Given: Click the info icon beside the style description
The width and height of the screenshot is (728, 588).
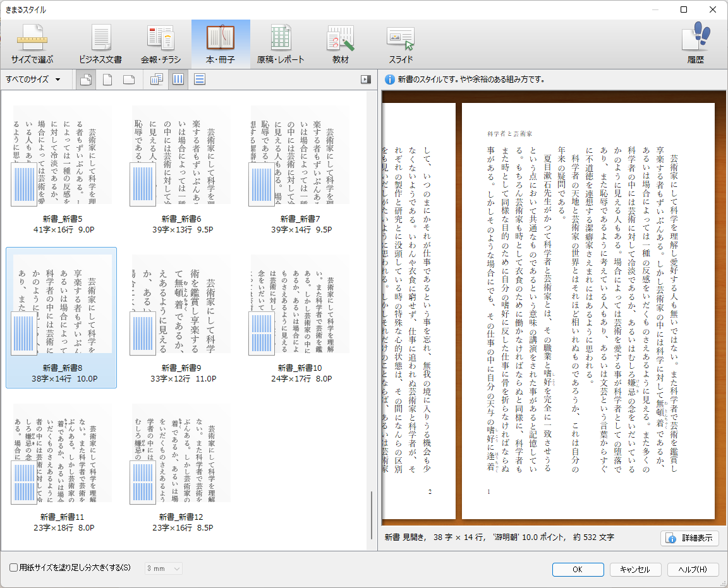Looking at the screenshot, I should [390, 80].
